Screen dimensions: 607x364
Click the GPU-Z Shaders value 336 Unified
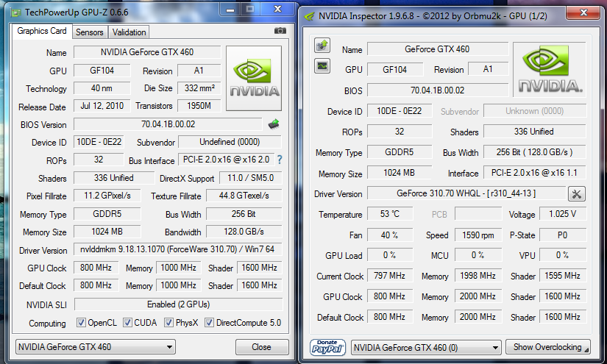114,178
